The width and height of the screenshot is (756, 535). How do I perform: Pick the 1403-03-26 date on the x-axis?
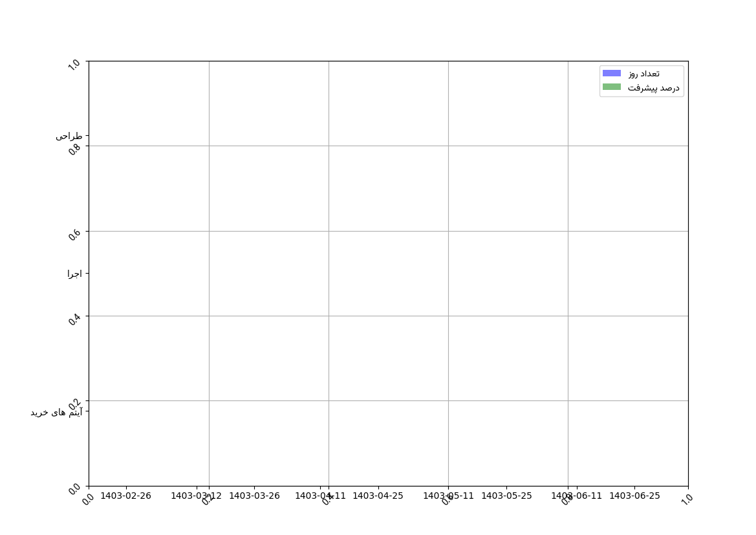pos(254,496)
